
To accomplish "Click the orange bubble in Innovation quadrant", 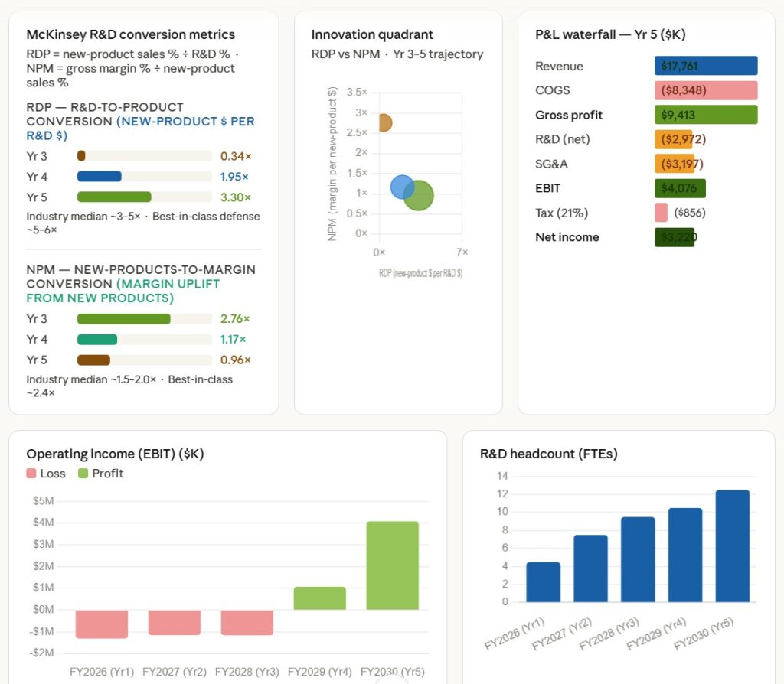I will click(x=383, y=122).
